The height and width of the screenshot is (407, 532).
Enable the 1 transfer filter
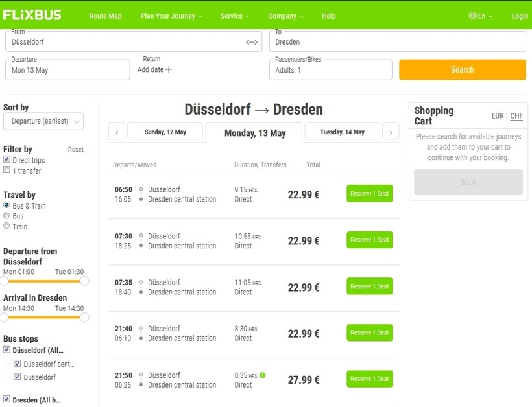[7, 170]
